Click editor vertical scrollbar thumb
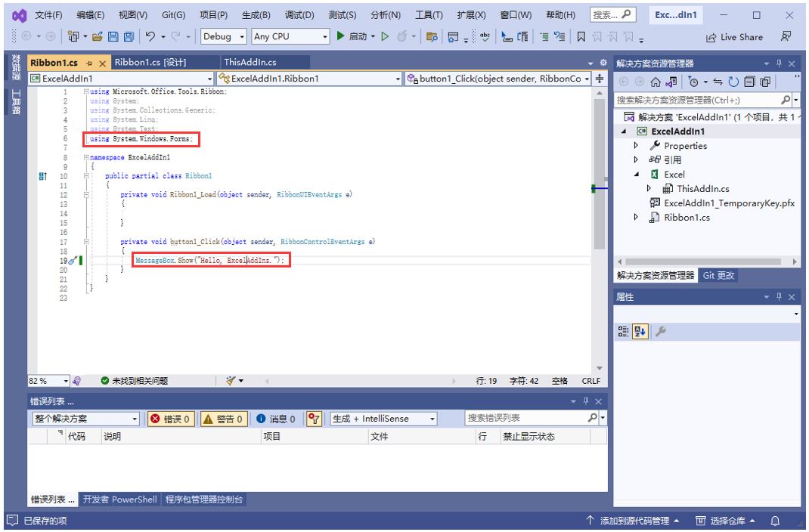Screen dimensions: 809x532 (x=599, y=175)
